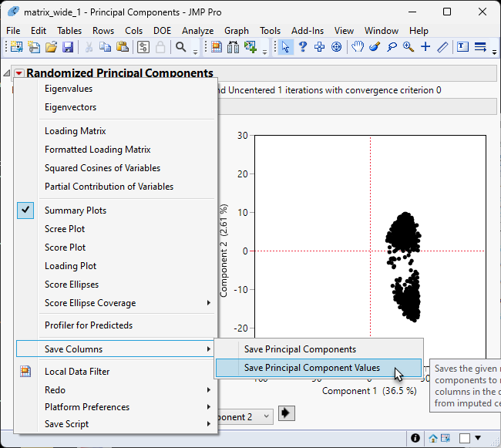Select the Local Data Filter entry
Screen dimensions: 501x448
pyautogui.click(x=77, y=372)
